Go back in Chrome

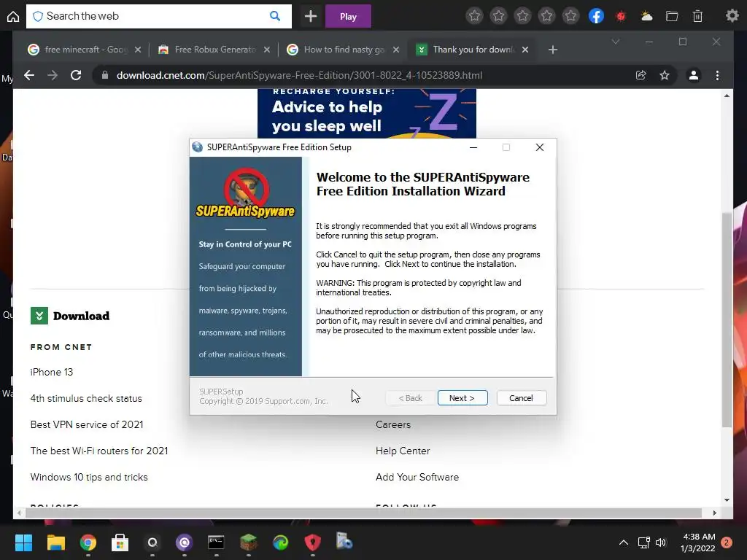click(x=29, y=75)
